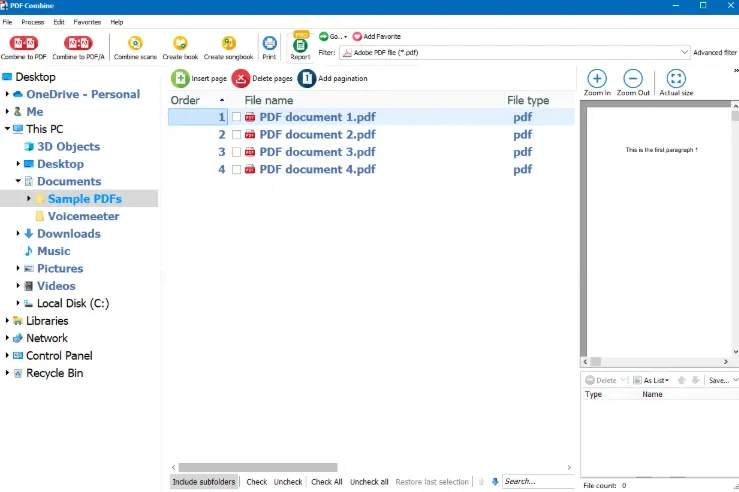The width and height of the screenshot is (739, 492).
Task: Click the Combine to PDF icon
Action: pos(24,43)
